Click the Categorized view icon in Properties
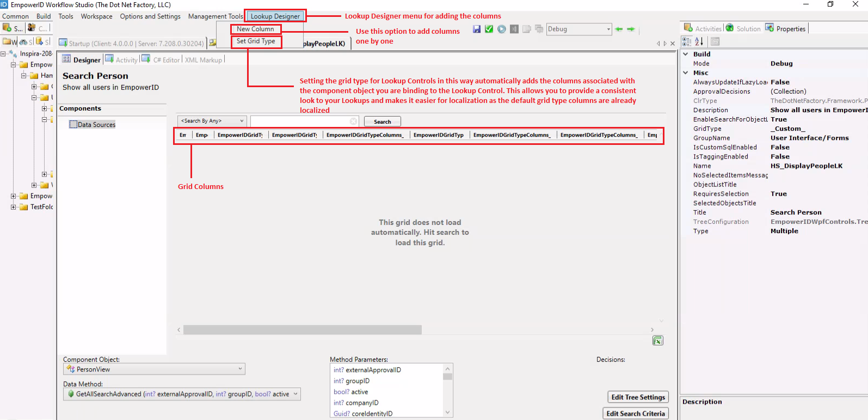The height and width of the screenshot is (420, 868). click(687, 41)
